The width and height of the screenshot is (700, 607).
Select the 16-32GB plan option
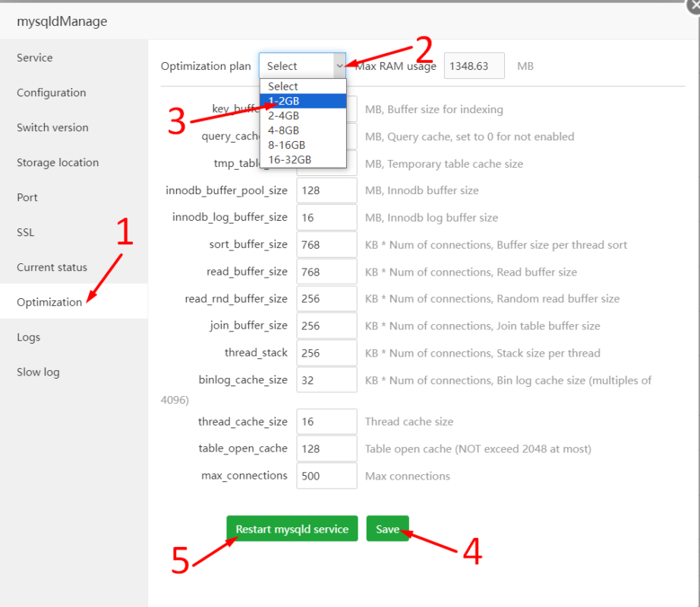coord(302,159)
